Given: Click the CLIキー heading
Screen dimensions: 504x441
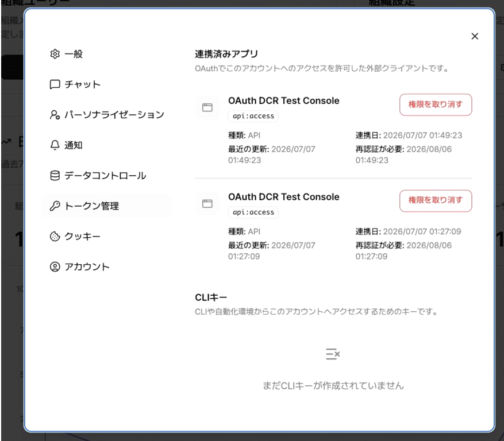Looking at the screenshot, I should 211,297.
